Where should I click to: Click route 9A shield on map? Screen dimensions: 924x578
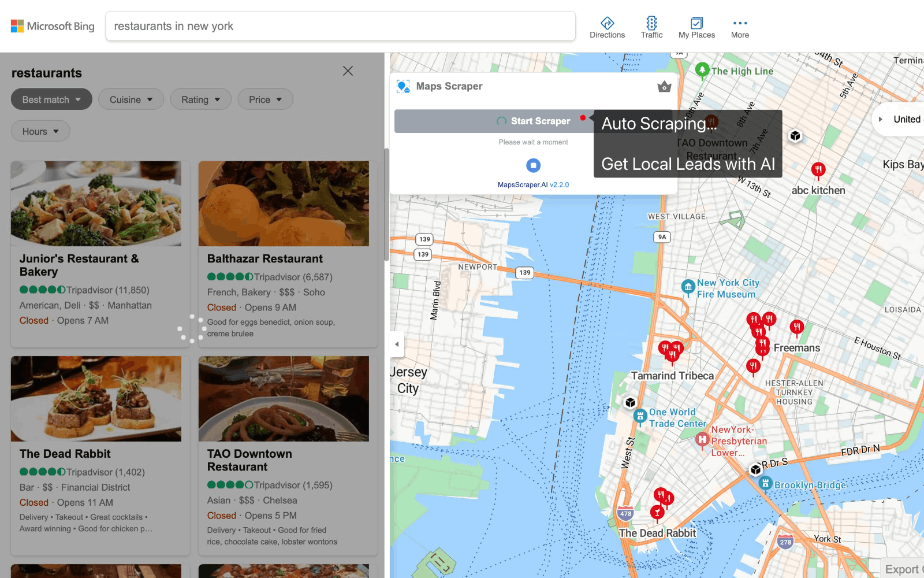(662, 237)
